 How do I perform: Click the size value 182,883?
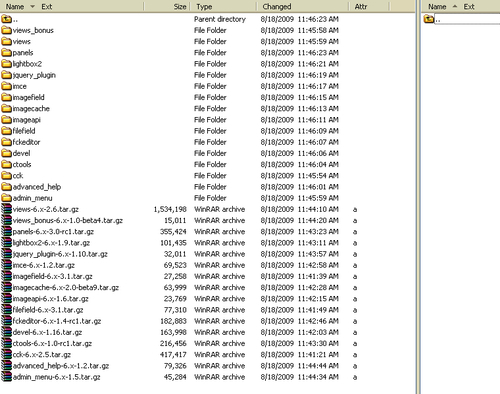point(173,321)
